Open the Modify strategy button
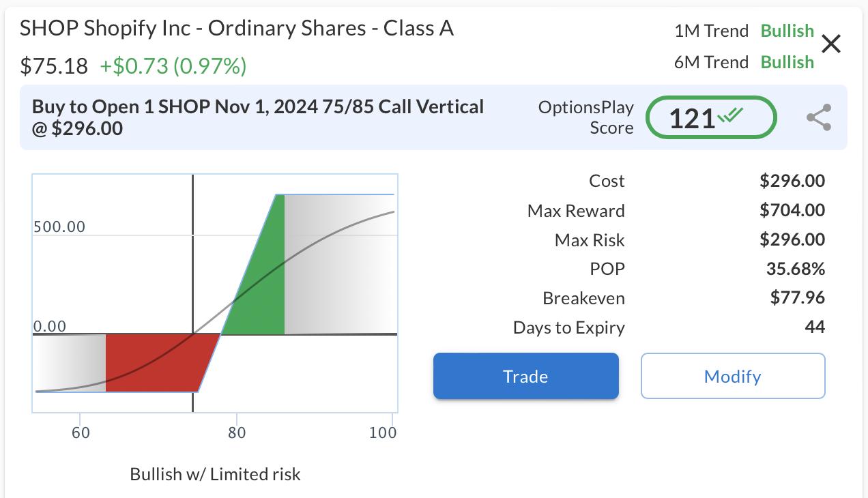This screenshot has height=498, width=868. tap(732, 376)
